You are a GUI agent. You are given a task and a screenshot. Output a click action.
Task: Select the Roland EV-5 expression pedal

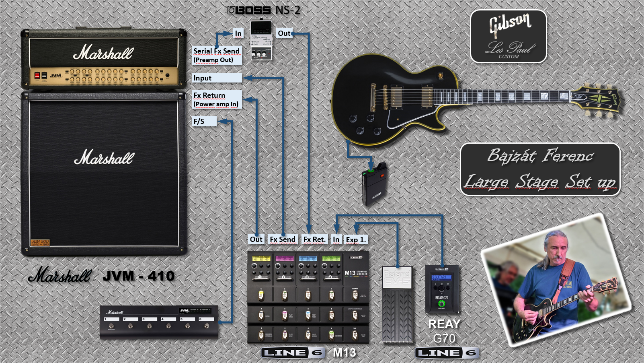(397, 304)
